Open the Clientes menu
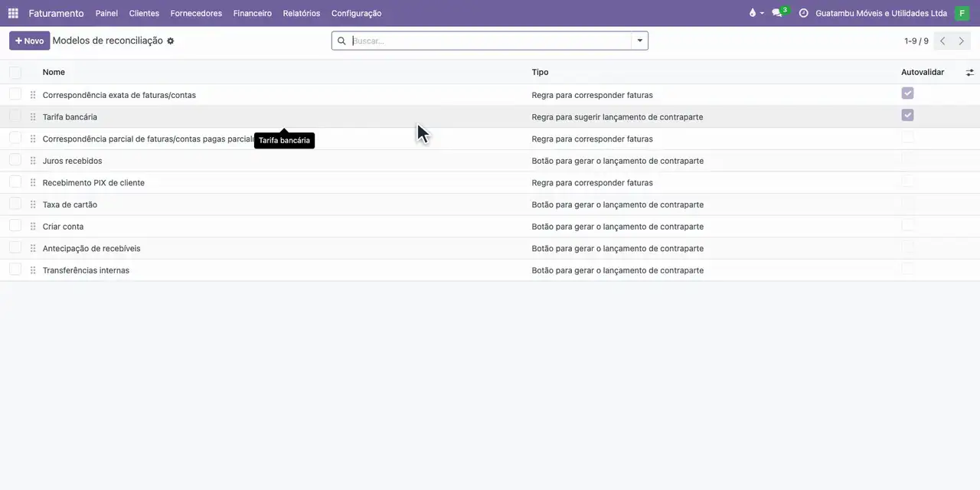 click(x=144, y=13)
